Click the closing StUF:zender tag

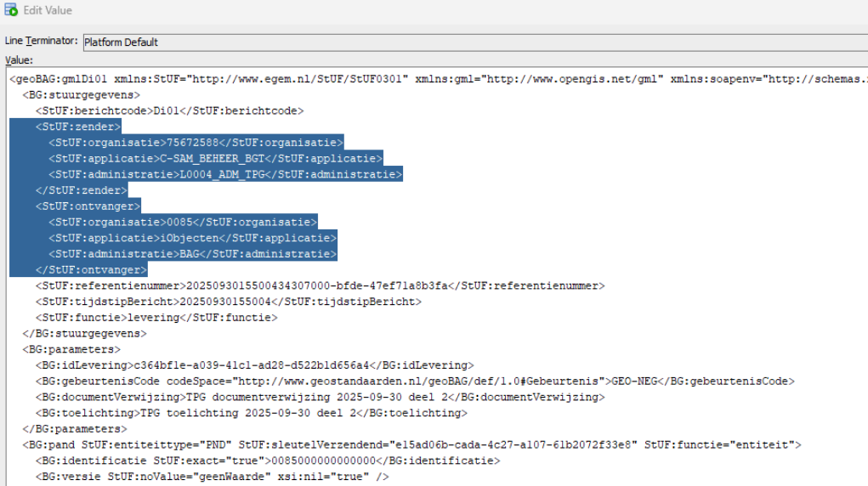pos(82,190)
